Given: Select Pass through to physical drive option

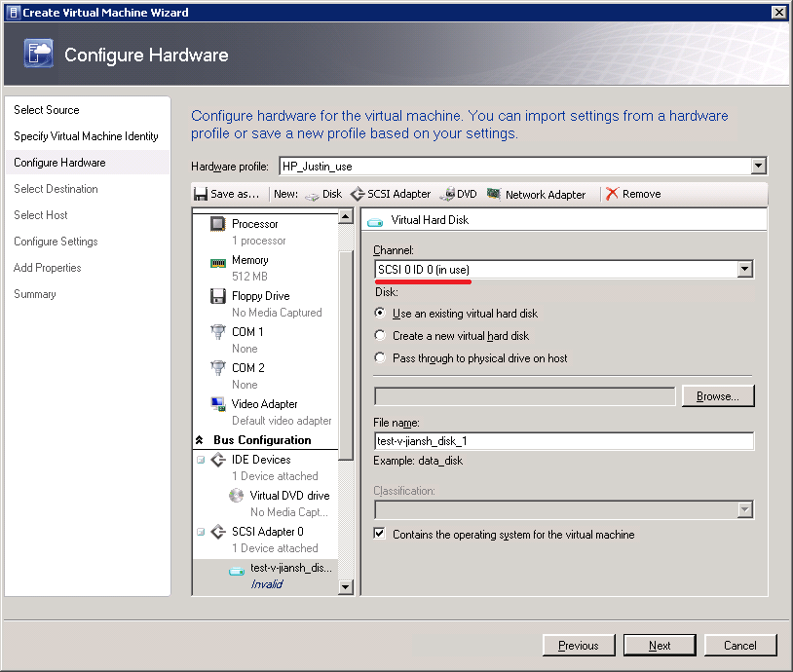Looking at the screenshot, I should pos(380,358).
